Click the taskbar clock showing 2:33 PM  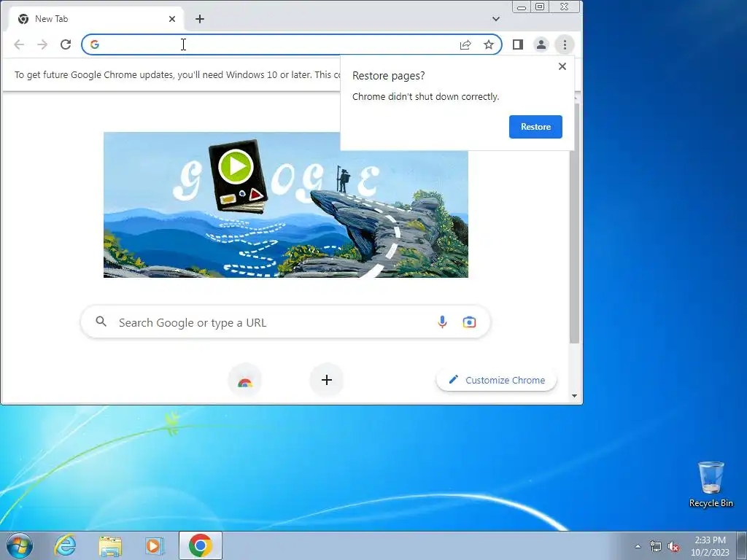click(710, 545)
